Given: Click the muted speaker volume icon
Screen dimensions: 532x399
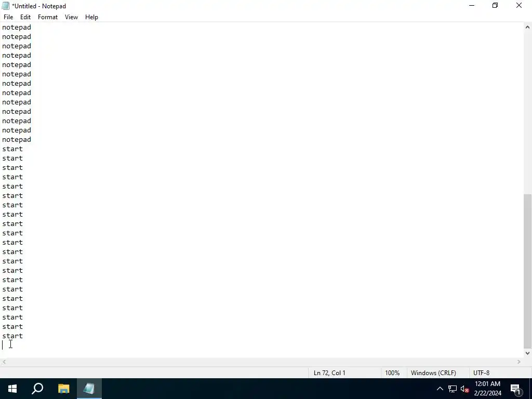Looking at the screenshot, I should (x=464, y=389).
